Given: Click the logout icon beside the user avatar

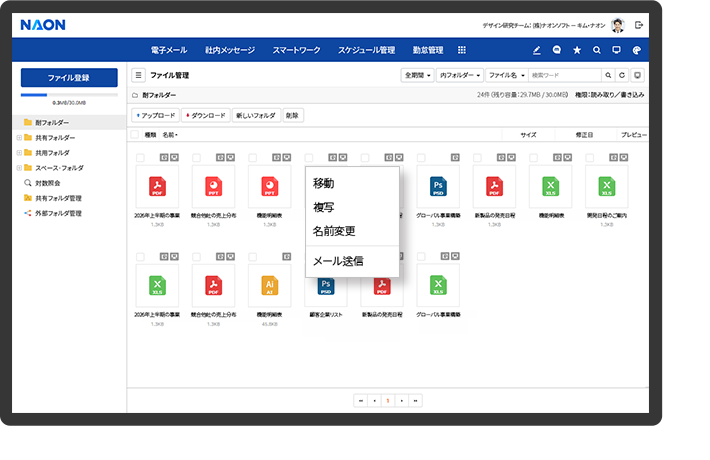Looking at the screenshot, I should [639, 24].
